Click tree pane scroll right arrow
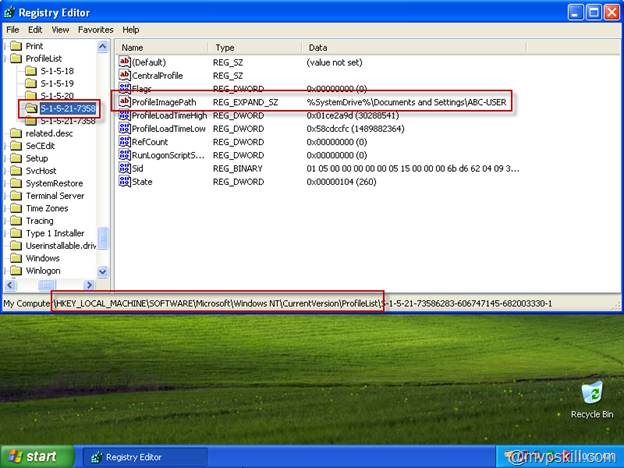624x468 pixels. pyautogui.click(x=90, y=285)
